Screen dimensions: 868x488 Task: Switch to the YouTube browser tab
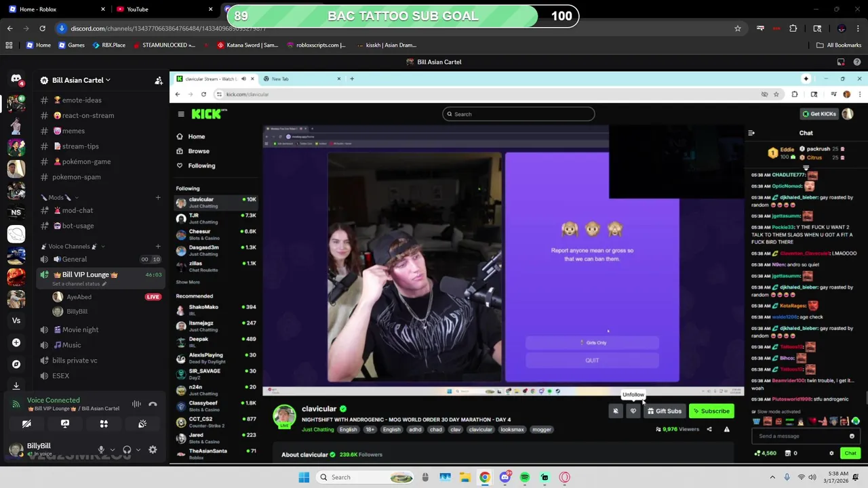(163, 9)
